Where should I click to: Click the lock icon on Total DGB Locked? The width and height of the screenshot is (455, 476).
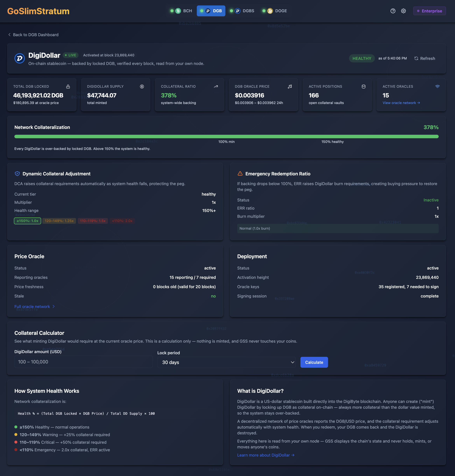click(x=68, y=87)
